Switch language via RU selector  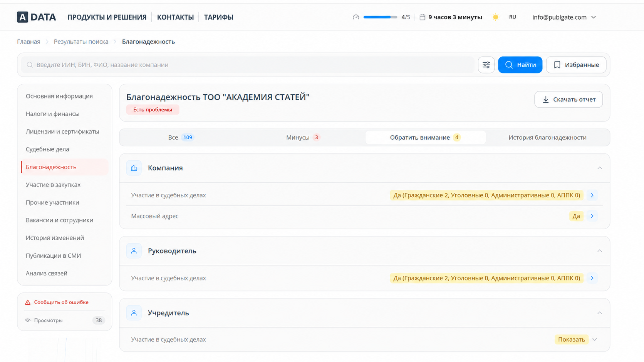coord(512,17)
